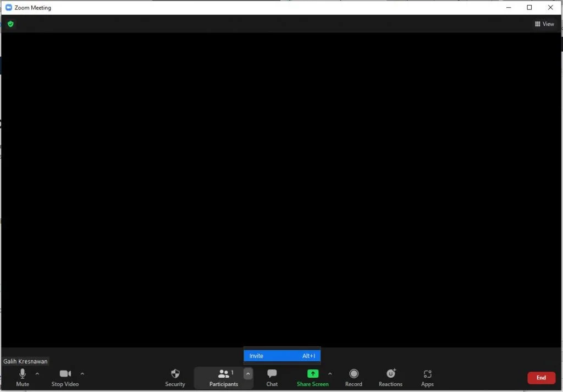
Task: Open the Apps panel
Action: [427, 377]
